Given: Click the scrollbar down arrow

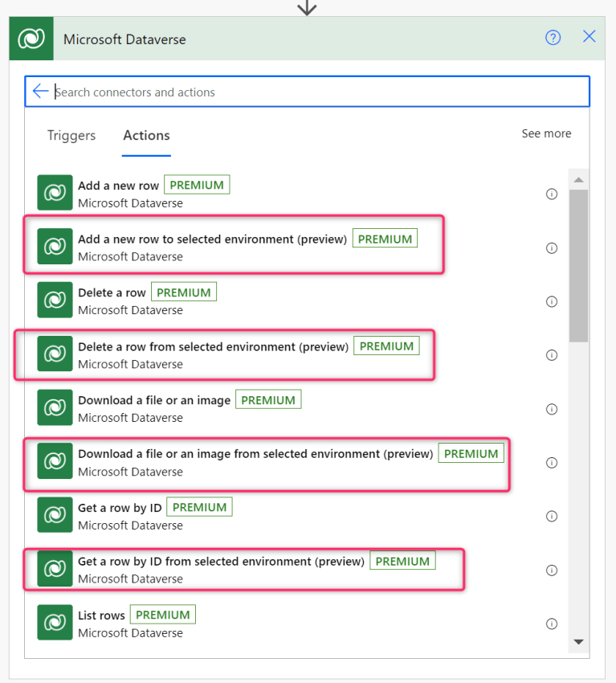Looking at the screenshot, I should point(578,641).
